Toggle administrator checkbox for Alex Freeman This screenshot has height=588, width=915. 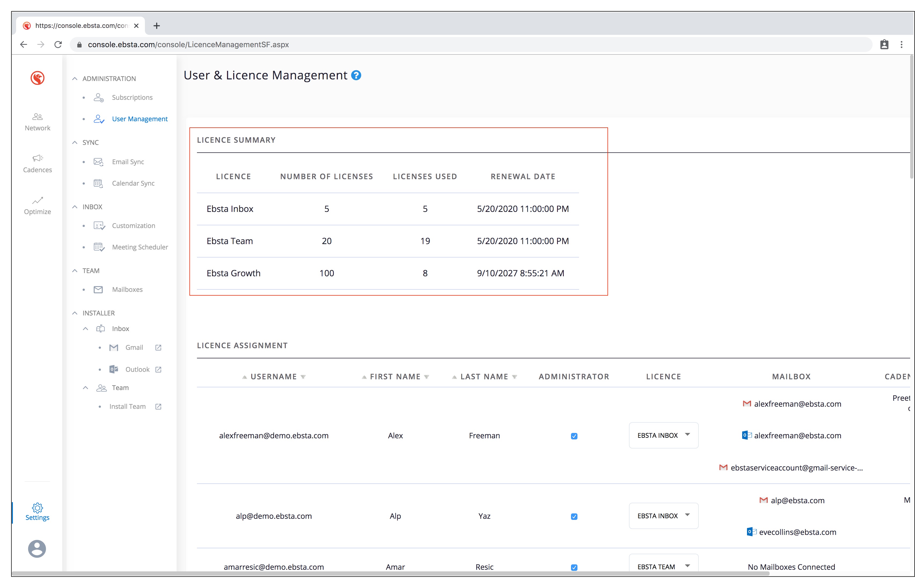pyautogui.click(x=574, y=436)
